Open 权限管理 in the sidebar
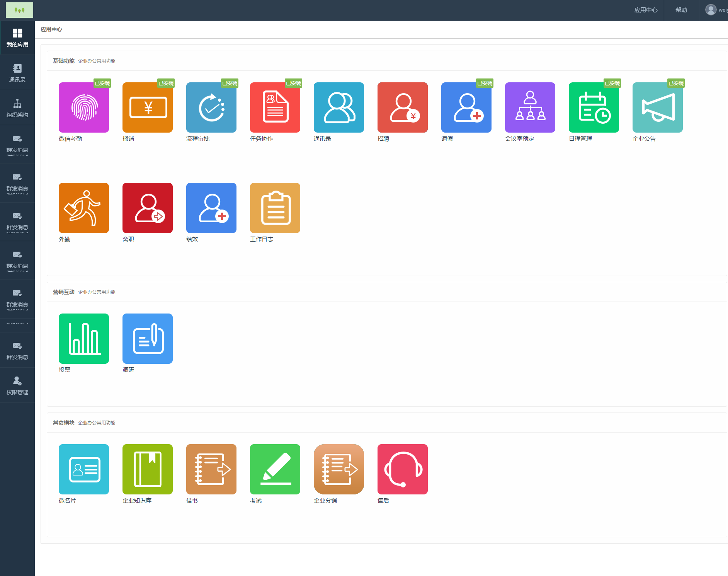 pos(17,386)
